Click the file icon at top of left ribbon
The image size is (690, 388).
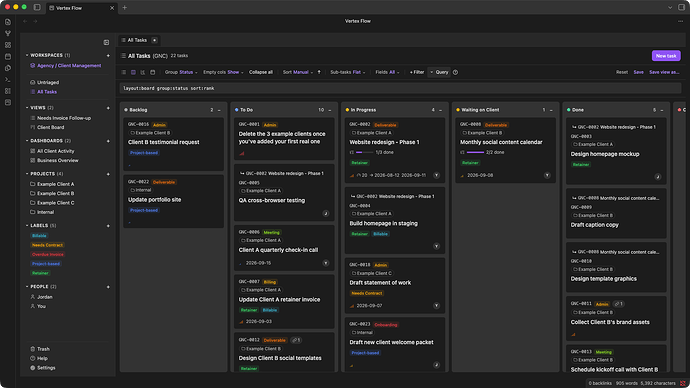pos(8,22)
